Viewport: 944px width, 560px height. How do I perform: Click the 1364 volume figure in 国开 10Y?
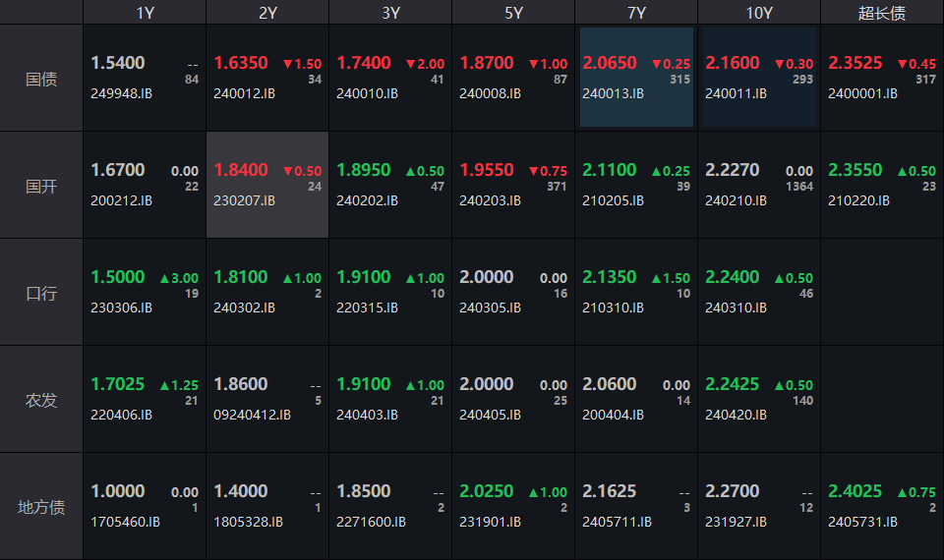(x=799, y=187)
